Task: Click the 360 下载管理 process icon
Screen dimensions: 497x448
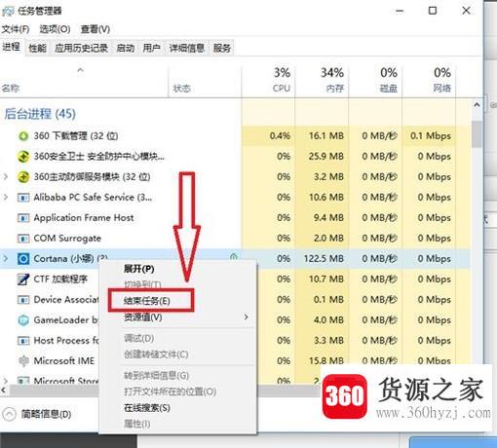Action: [x=23, y=135]
